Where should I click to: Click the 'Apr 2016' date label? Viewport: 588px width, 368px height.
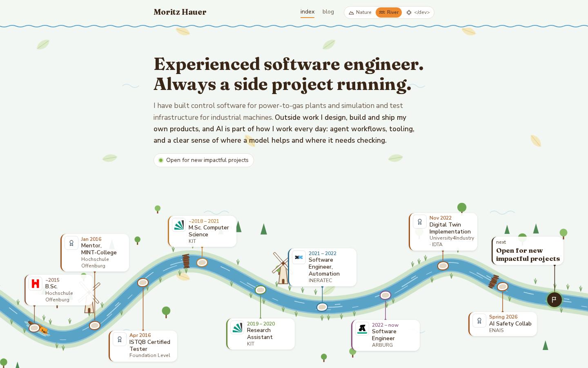(140, 335)
